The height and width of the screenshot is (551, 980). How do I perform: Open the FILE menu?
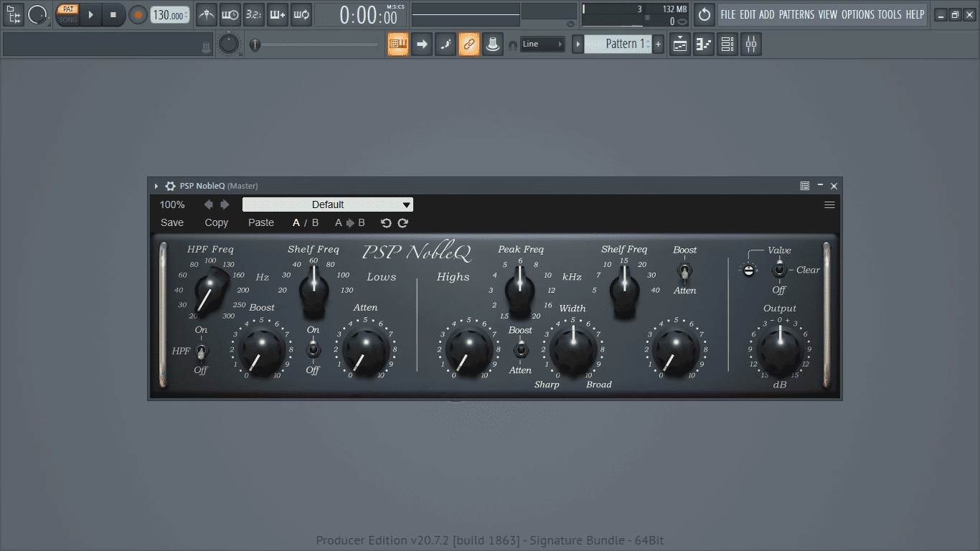click(x=728, y=14)
